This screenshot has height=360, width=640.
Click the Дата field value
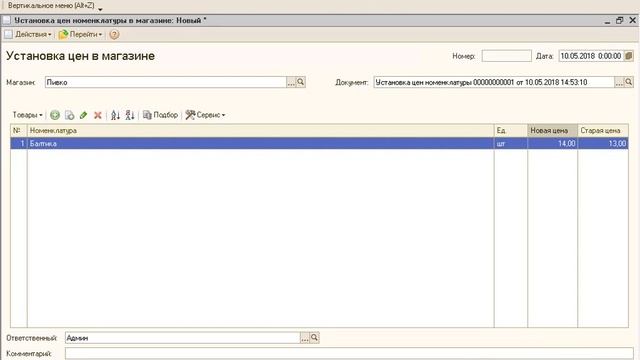591,56
